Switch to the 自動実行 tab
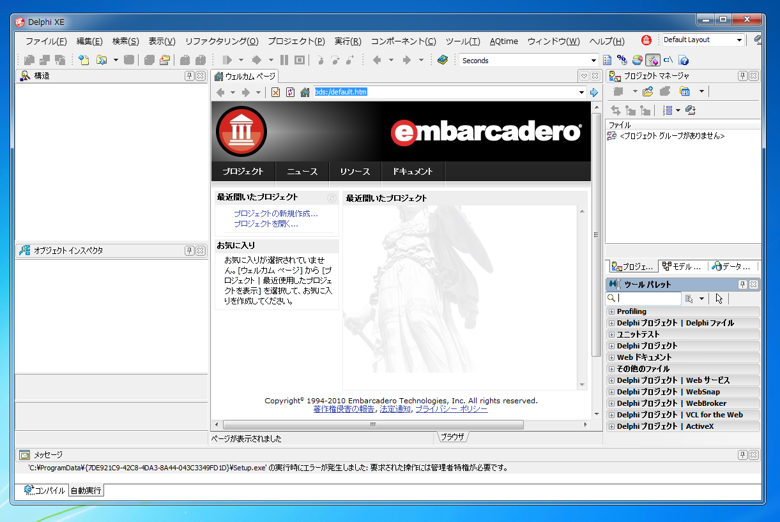The width and height of the screenshot is (780, 522). coord(86,491)
